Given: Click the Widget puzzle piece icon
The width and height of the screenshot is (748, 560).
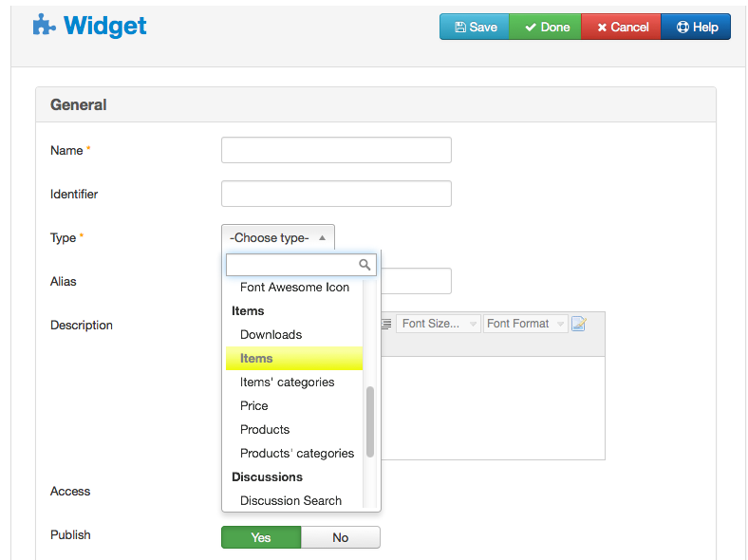Looking at the screenshot, I should tap(44, 25).
